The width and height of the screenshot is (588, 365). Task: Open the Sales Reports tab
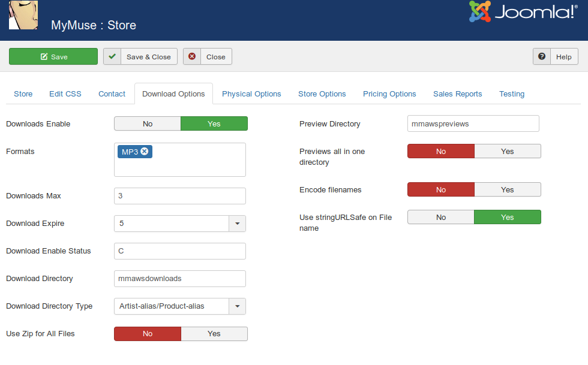tap(457, 93)
